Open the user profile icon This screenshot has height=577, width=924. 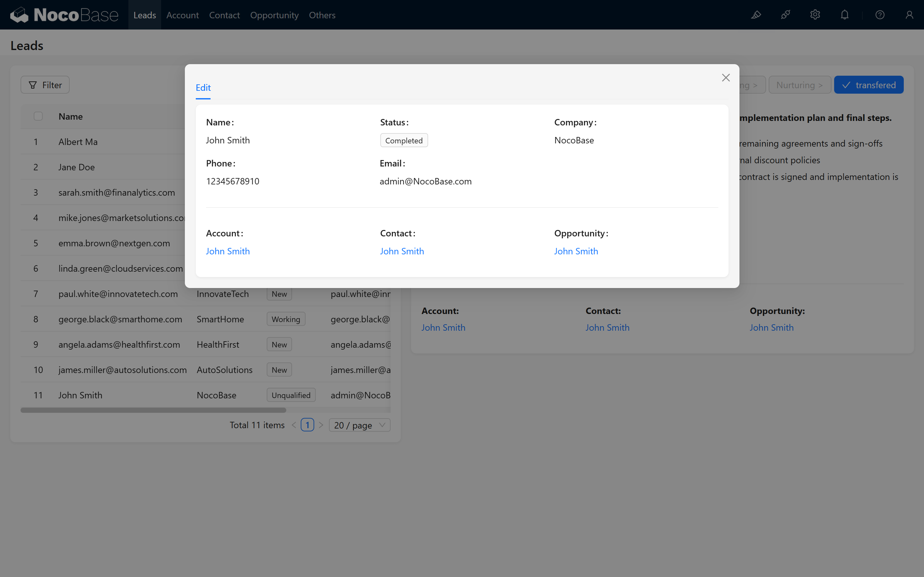click(x=909, y=15)
